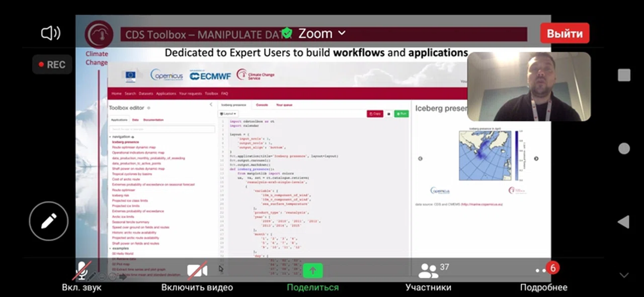Select the Documentation tab in Toolbox editor
Screen dimensions: 644x297
pyautogui.click(x=153, y=120)
